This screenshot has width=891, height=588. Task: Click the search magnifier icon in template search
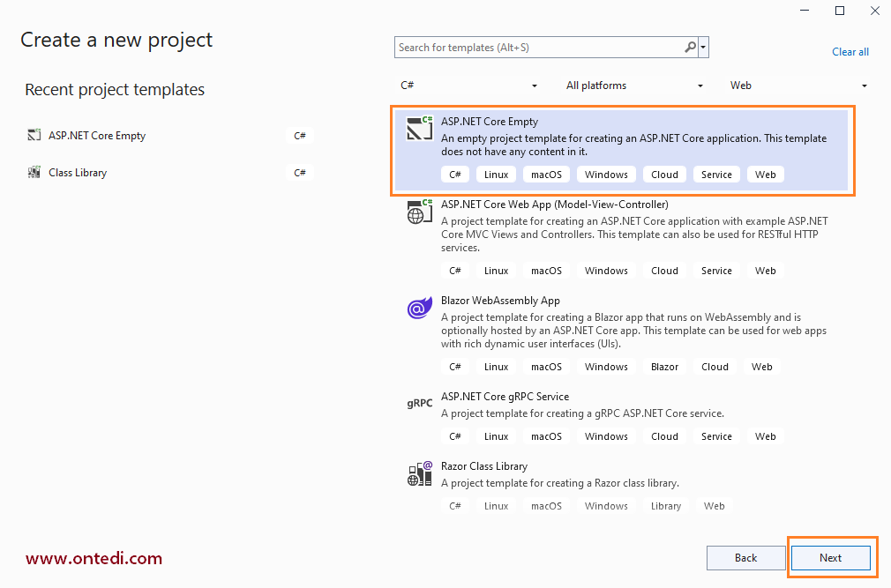691,47
